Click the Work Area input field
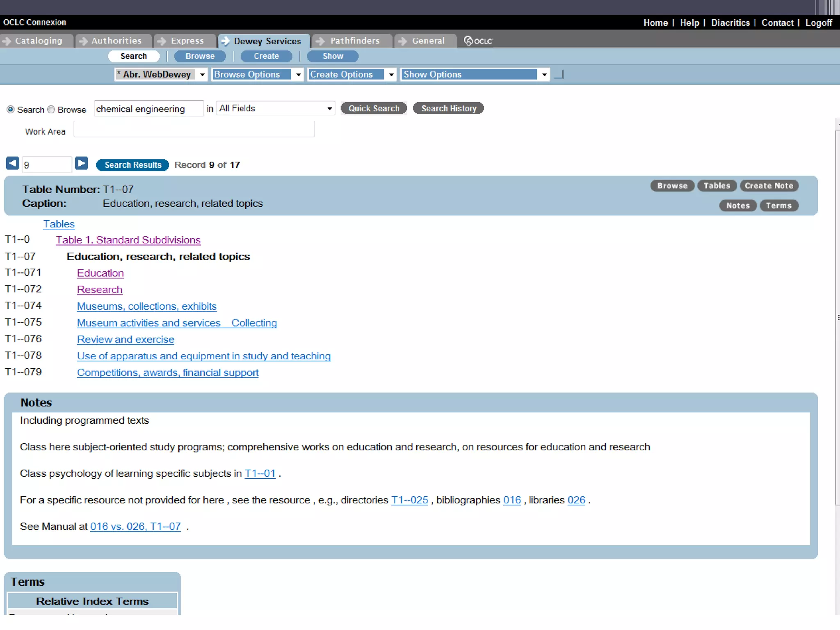Viewport: 840px width, 630px height. pos(194,130)
